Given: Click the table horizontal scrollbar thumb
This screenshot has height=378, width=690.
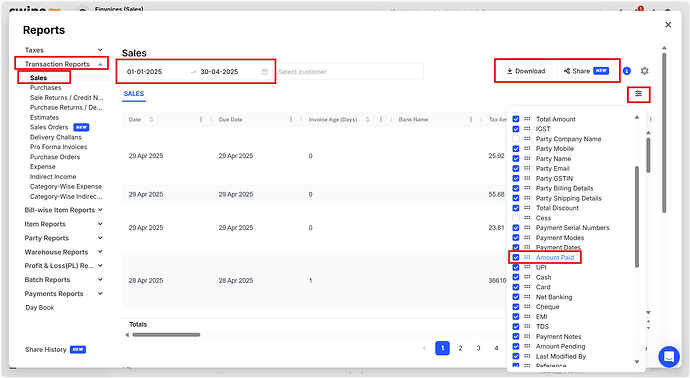Looking at the screenshot, I should 166,335.
